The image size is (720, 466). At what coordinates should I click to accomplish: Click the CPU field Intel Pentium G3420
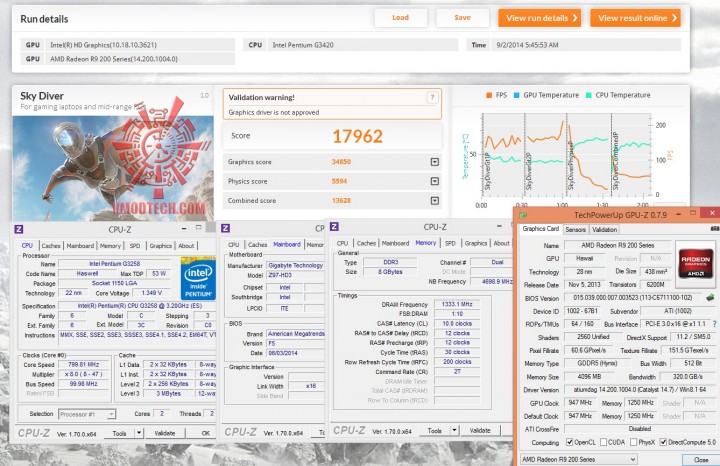click(x=363, y=45)
